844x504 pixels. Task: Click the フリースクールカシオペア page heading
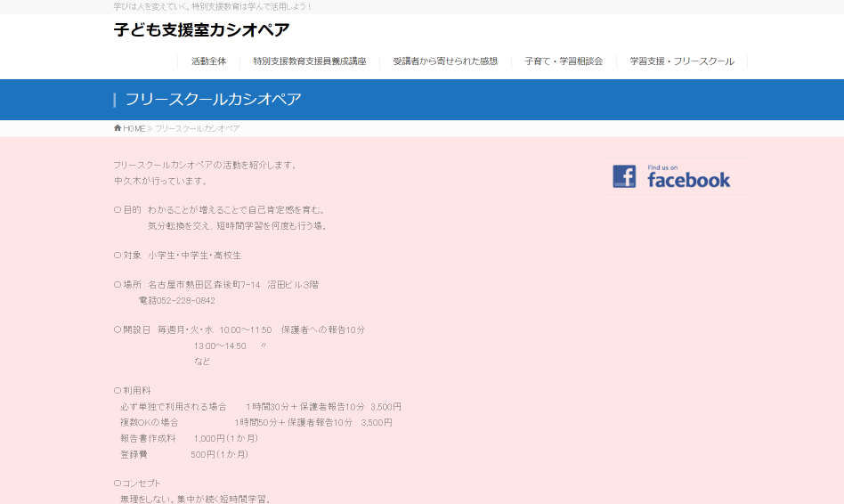213,100
